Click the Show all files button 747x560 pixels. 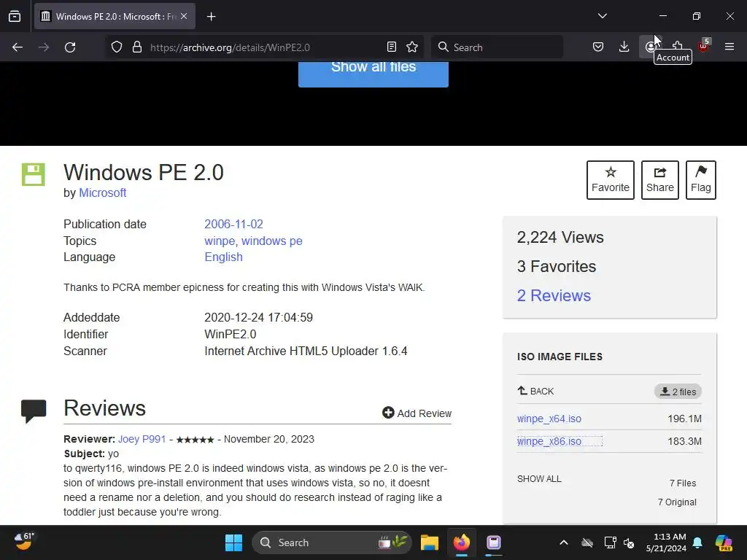coord(373,74)
